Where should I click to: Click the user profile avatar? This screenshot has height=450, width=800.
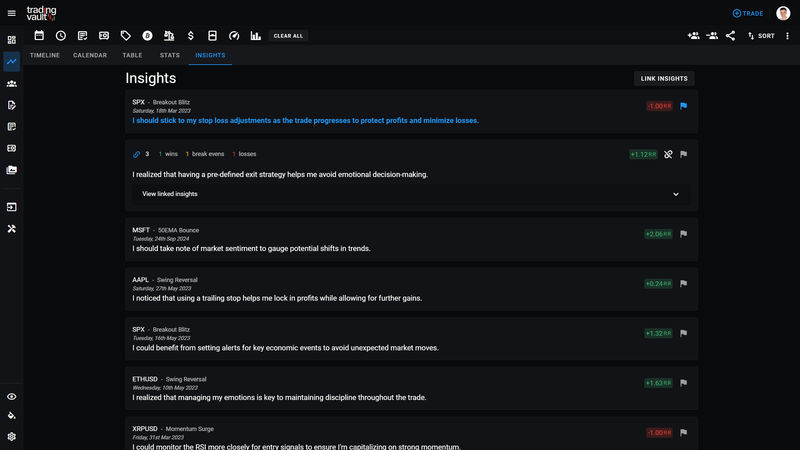(x=783, y=13)
